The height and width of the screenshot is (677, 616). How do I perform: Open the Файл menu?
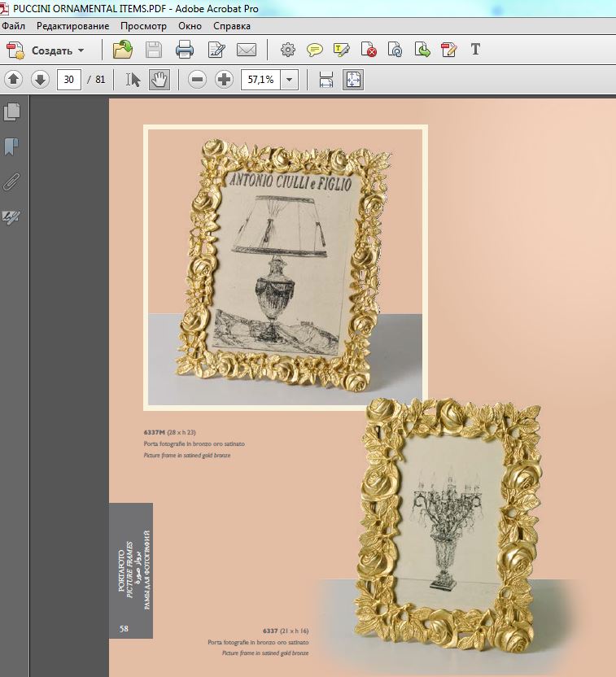tap(13, 26)
